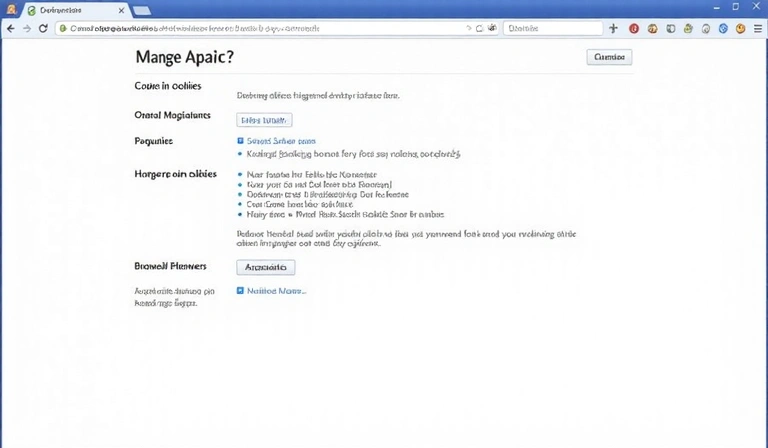Focus the search box beside the address bar
Viewport: 768px width, 448px height.
click(553, 28)
